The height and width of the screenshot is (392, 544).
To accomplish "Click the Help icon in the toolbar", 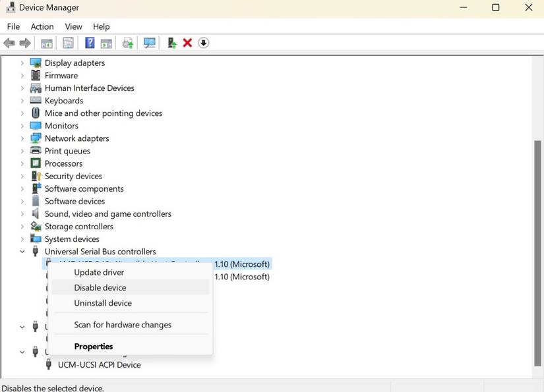I will [x=89, y=43].
